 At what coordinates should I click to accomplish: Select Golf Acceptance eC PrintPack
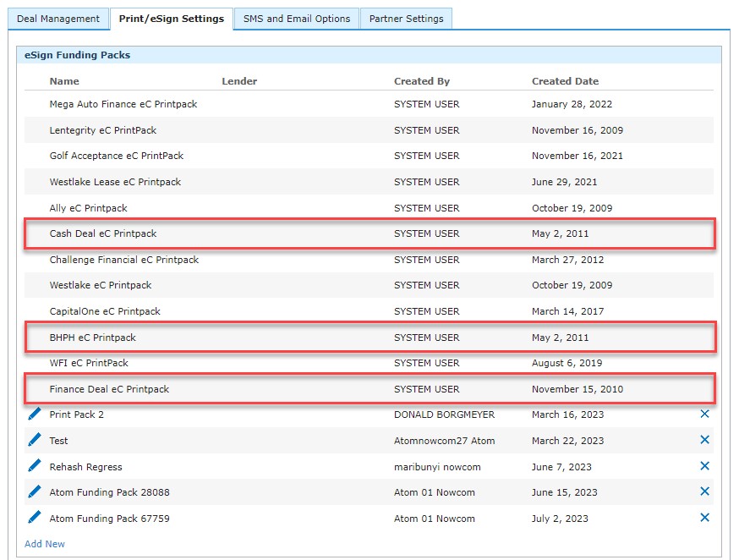(x=369, y=156)
